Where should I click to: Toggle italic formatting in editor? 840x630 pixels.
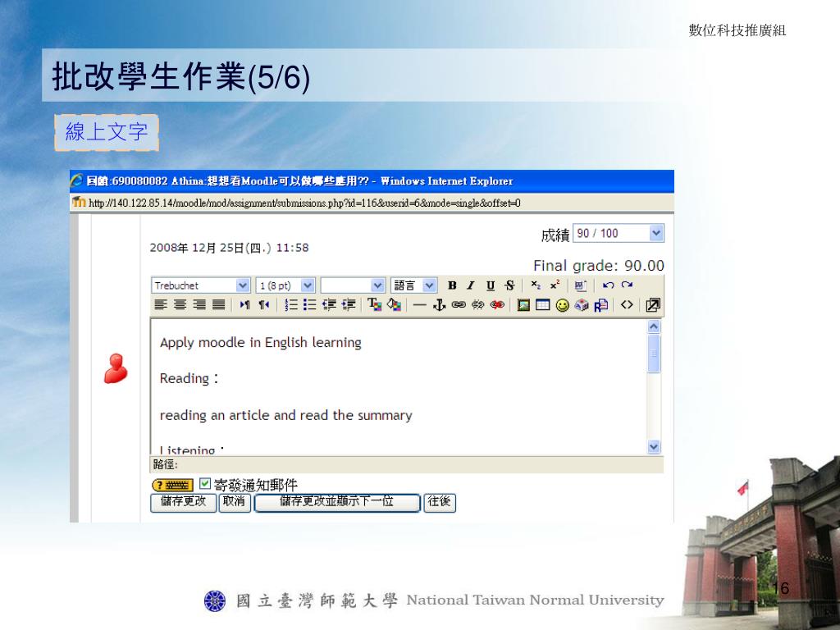(471, 285)
